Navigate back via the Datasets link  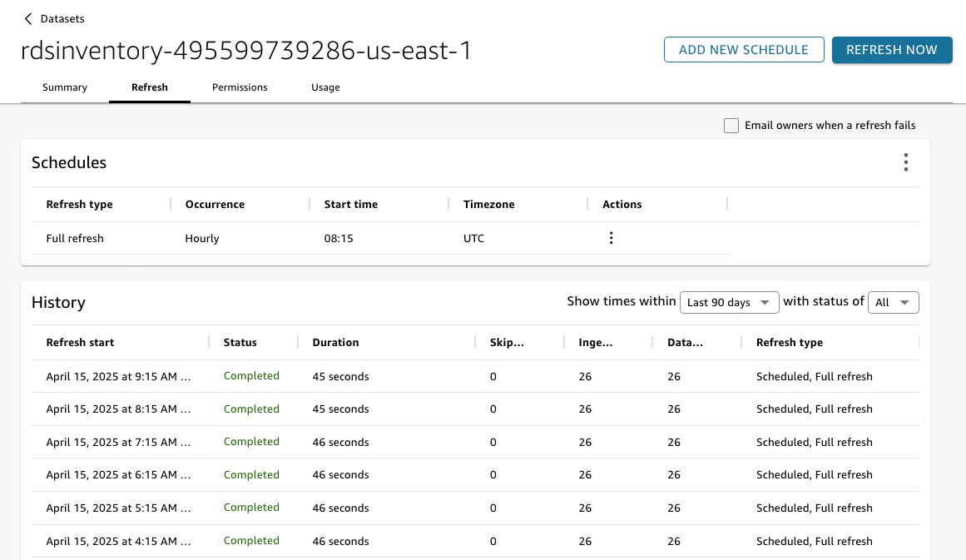[62, 18]
